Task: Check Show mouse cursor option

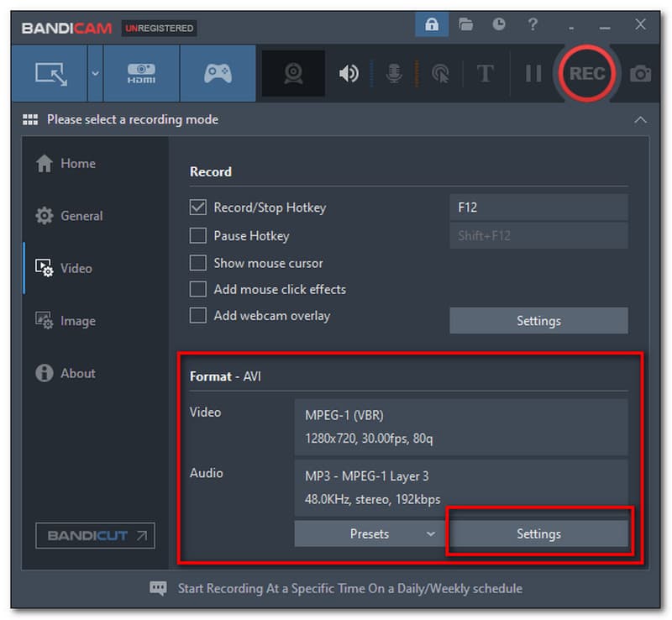Action: (x=198, y=262)
